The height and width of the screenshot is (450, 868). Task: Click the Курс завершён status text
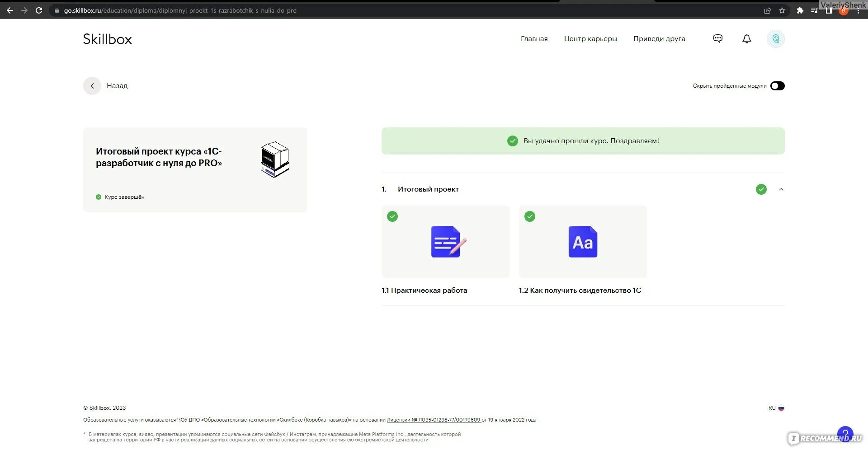[125, 197]
